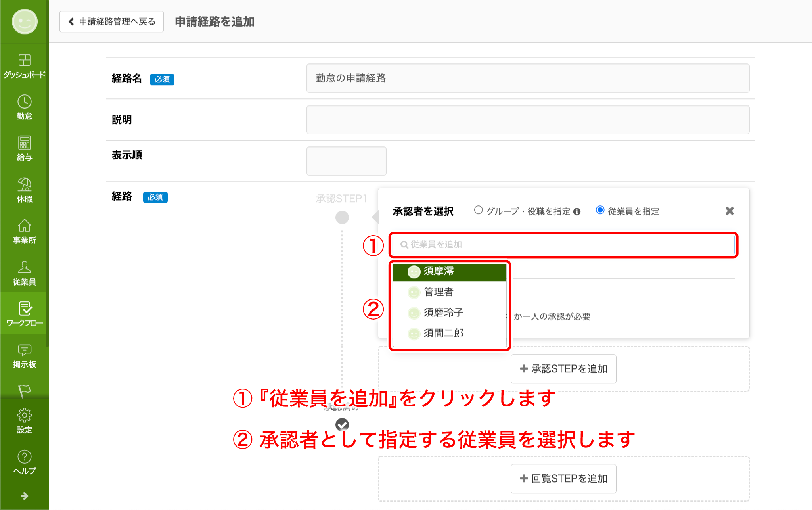Select 須摩澪 from the employee list
The image size is (812, 510).
(450, 271)
